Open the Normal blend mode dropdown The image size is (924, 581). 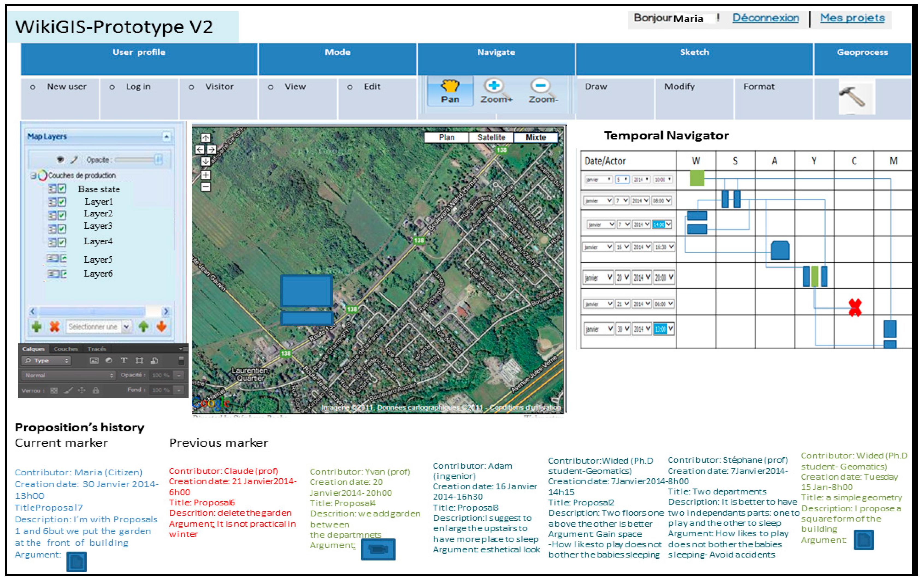(69, 375)
